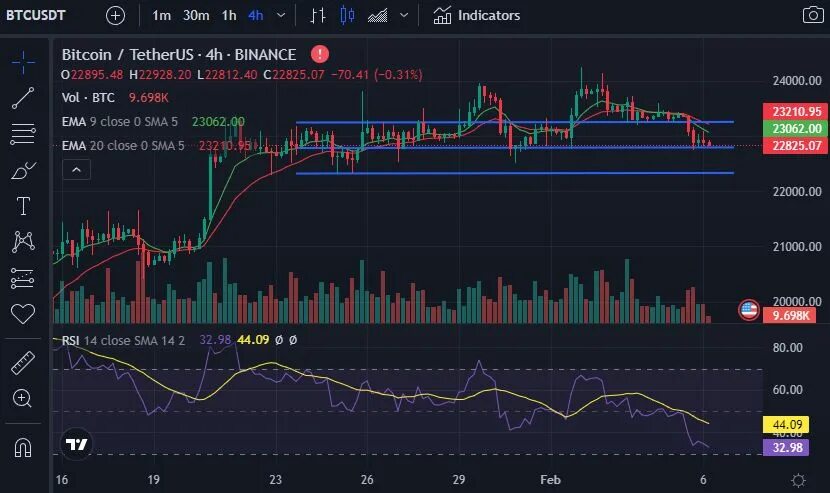830x493 pixels.
Task: Select the 1h timeframe
Action: 229,15
